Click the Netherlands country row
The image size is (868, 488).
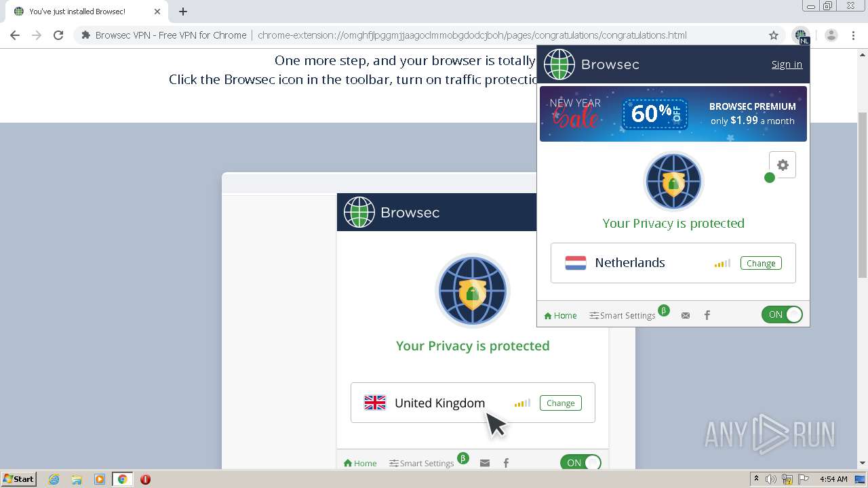[x=673, y=263]
